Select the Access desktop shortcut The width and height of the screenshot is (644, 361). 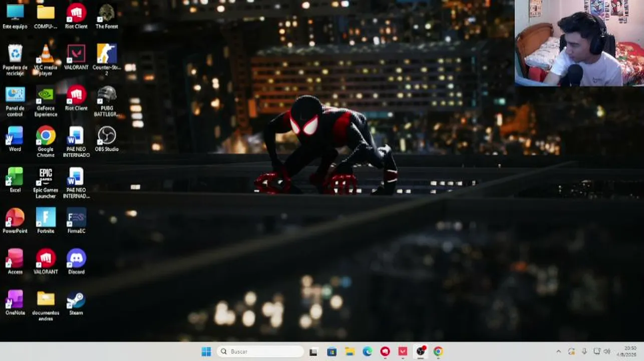tap(15, 262)
